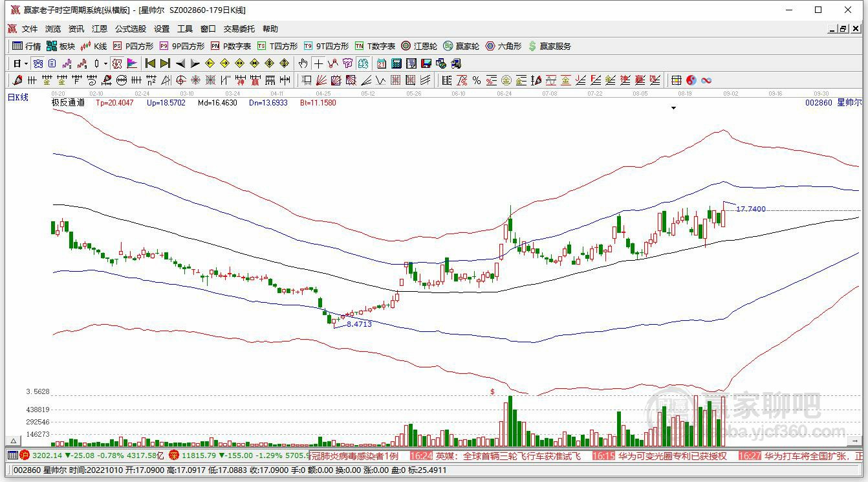Jump to the first bar with the green skip-back arrow

pyautogui.click(x=150, y=63)
